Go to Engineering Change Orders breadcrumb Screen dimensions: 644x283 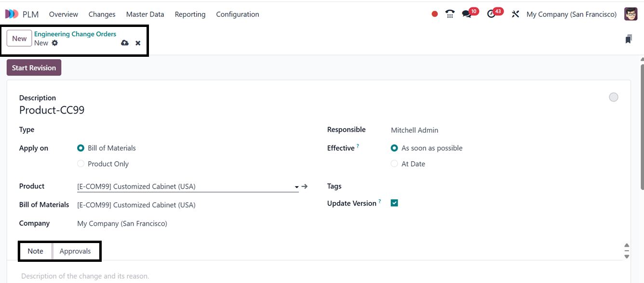click(75, 34)
